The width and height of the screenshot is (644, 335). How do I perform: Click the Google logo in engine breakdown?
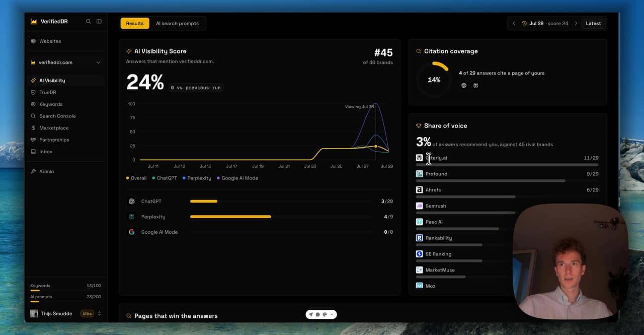(132, 232)
